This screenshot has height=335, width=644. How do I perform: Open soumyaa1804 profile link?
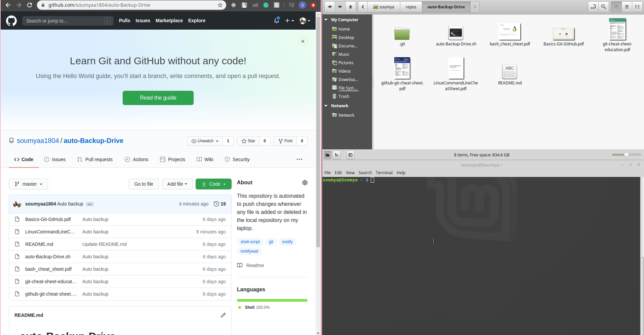pyautogui.click(x=38, y=141)
